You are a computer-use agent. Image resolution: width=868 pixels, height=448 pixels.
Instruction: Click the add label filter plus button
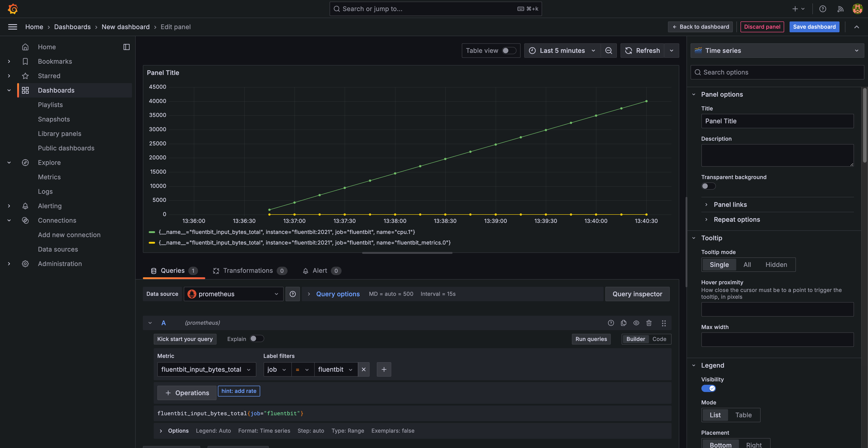tap(384, 369)
